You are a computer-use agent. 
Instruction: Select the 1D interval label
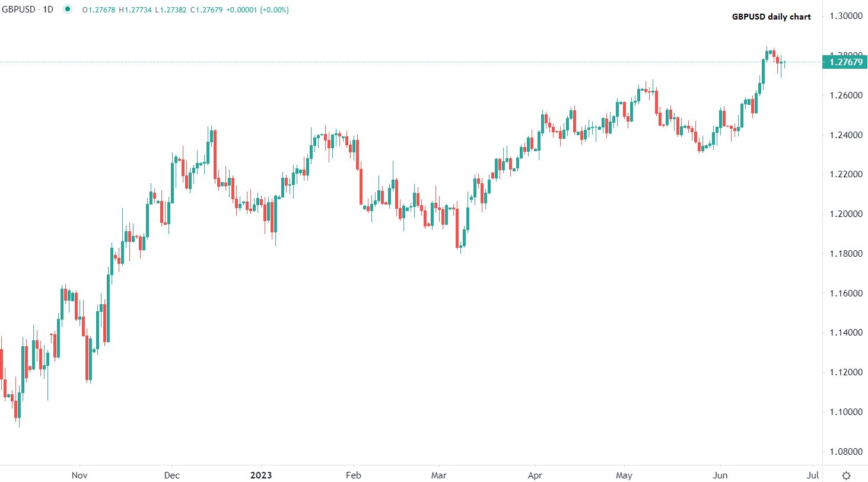(x=48, y=9)
